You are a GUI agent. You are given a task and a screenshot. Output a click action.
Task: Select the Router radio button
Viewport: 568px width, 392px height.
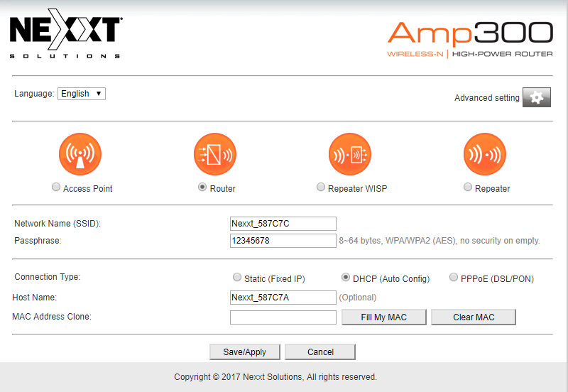click(x=203, y=187)
